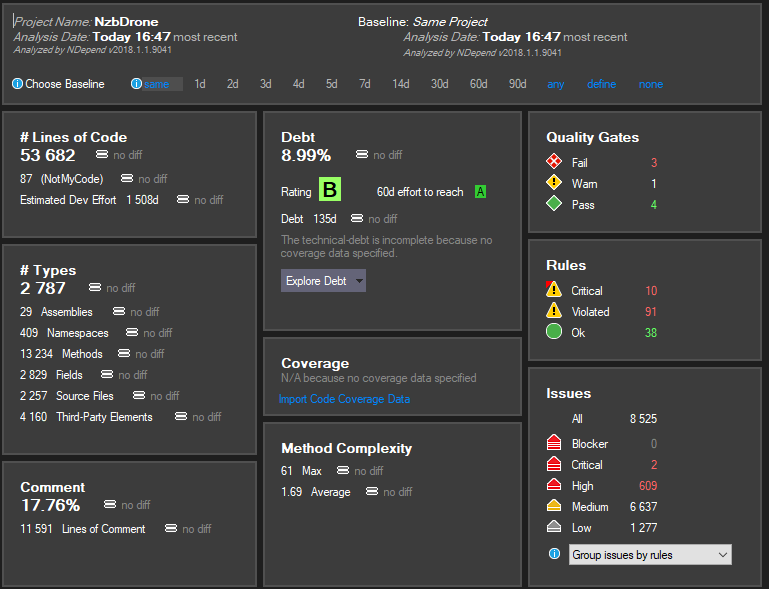
Task: Click the passed quality gates count 4
Action: (x=654, y=205)
